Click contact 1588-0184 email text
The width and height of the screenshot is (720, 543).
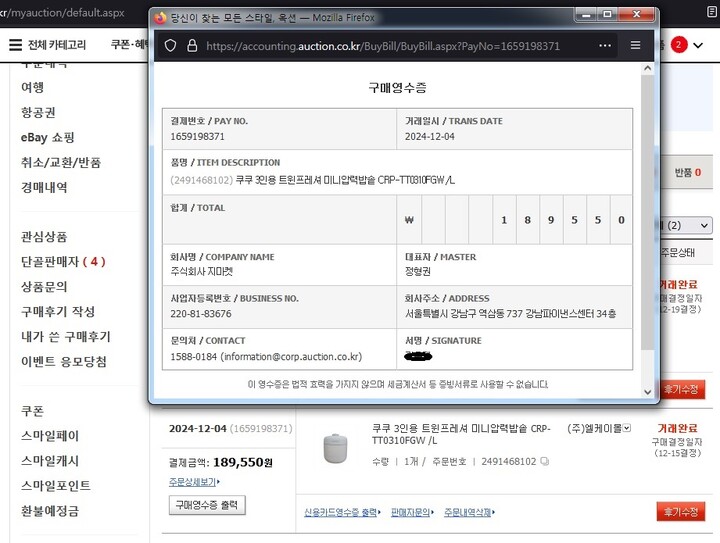[266, 357]
